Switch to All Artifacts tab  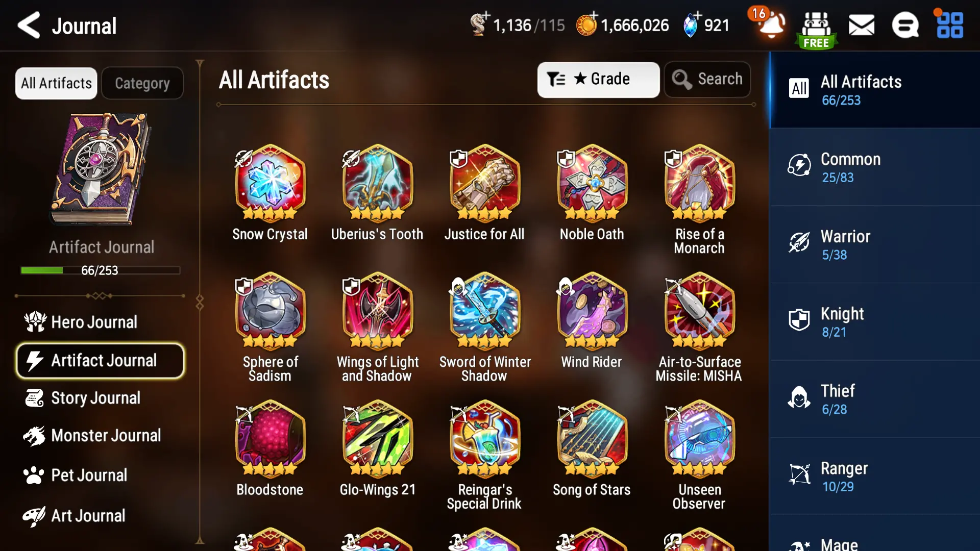point(56,83)
